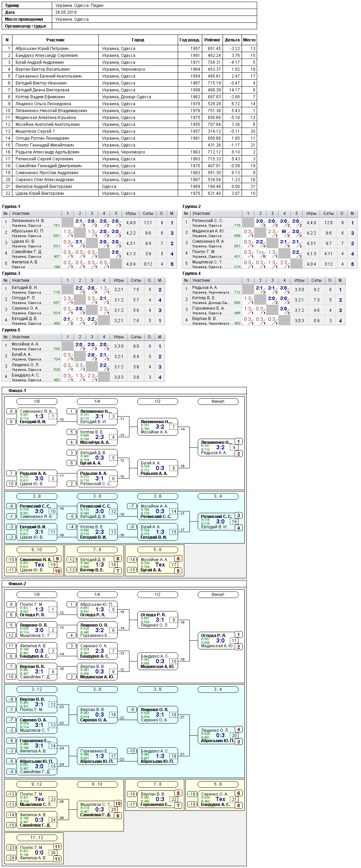Click the 'Турнир' label in the header table
The width and height of the screenshot is (361, 868).
point(12,6)
